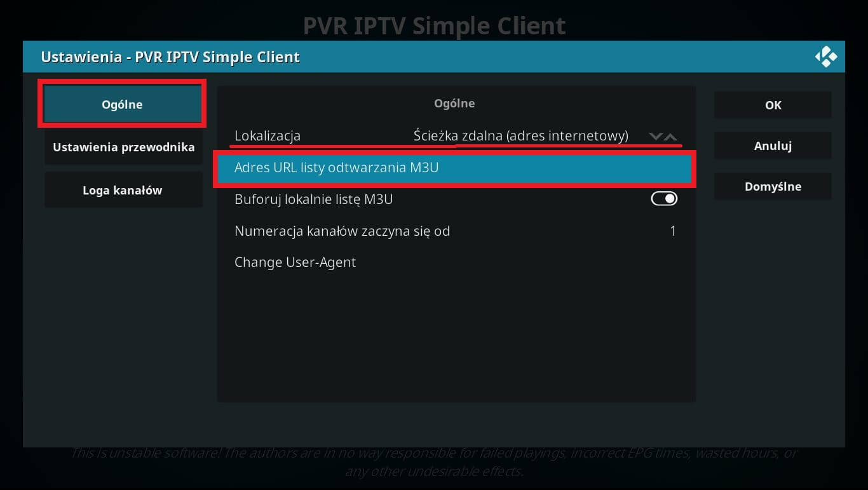This screenshot has width=868, height=490.
Task: Click the Ogólne section heading in the panel
Action: tap(454, 103)
